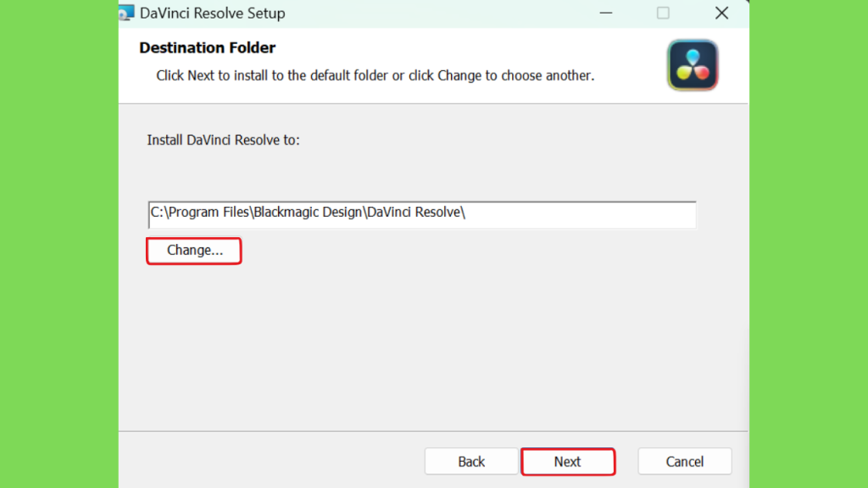Click the DaVinci Resolve logo icon
The width and height of the screenshot is (868, 488).
[x=693, y=65]
